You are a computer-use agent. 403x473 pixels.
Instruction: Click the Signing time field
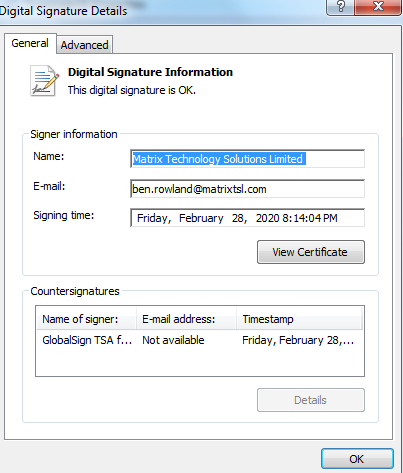pos(247,218)
